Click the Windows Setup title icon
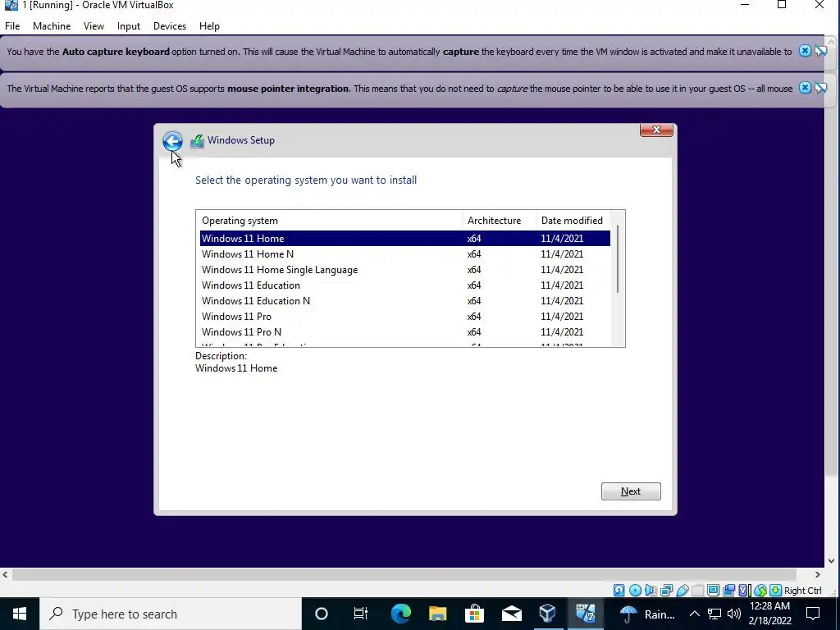 pos(197,141)
